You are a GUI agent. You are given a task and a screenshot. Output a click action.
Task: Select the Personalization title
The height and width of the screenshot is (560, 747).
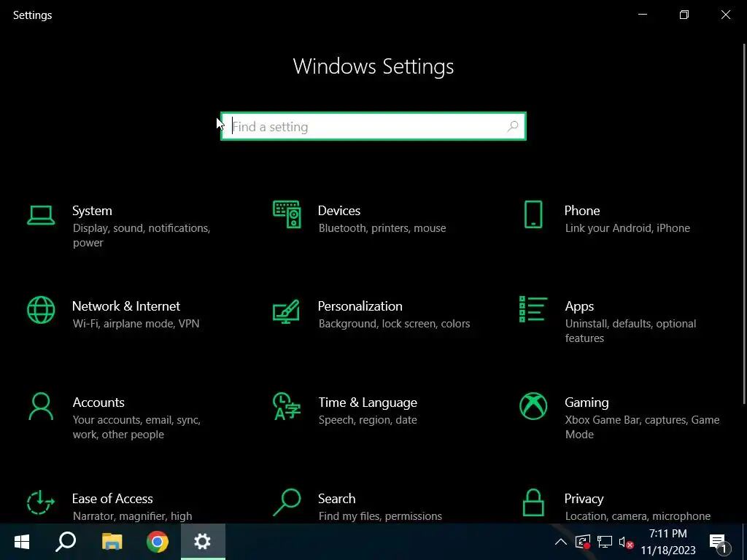tap(360, 306)
